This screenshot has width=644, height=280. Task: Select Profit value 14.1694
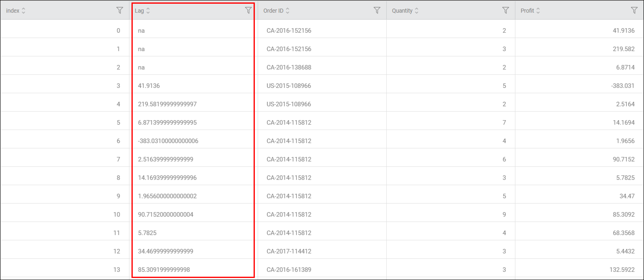coord(624,122)
